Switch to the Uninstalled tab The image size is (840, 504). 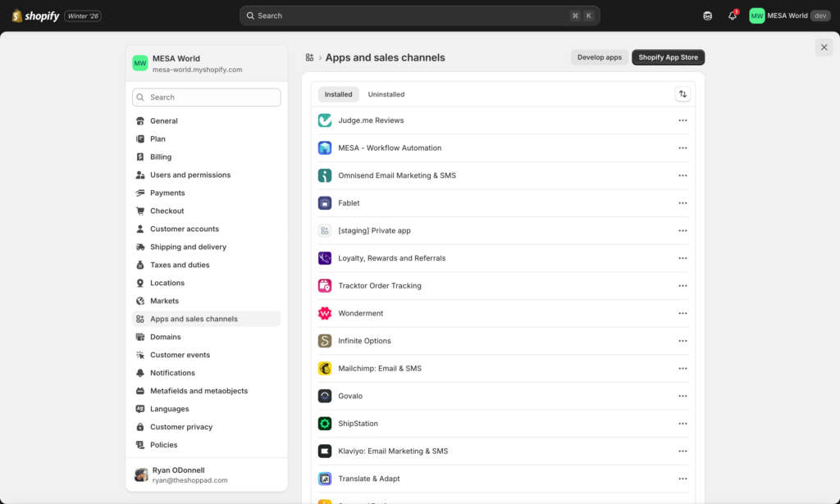point(386,94)
